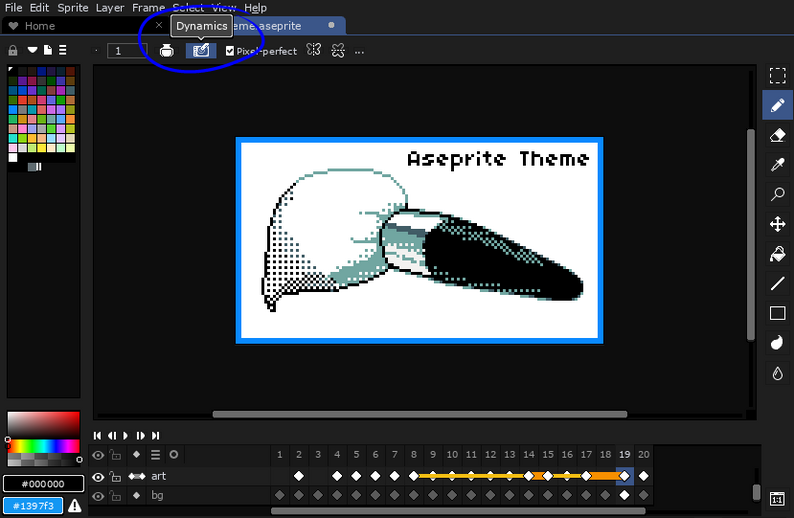Screen dimensions: 794x518
Task: Click the background color #1397f3 button
Action: click(x=33, y=505)
